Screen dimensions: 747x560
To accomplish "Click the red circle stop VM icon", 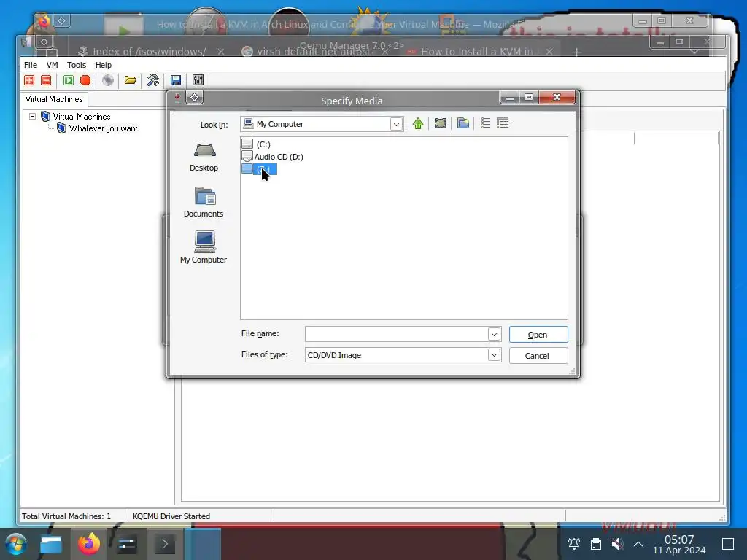I will (x=85, y=80).
